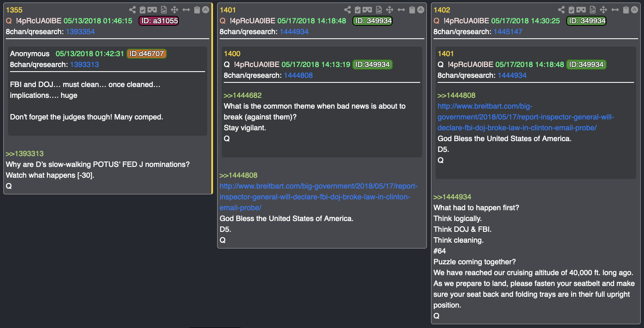Click clipboard-check icon on post 1402
The image size is (644, 328).
click(572, 10)
